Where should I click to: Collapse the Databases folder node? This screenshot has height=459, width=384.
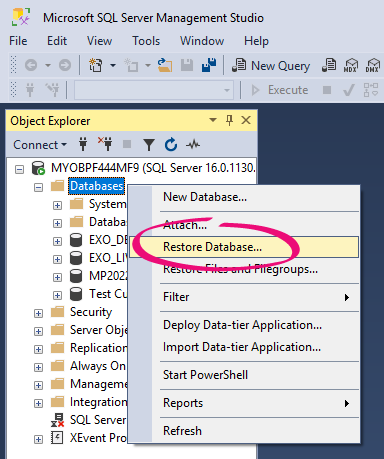pos(39,187)
